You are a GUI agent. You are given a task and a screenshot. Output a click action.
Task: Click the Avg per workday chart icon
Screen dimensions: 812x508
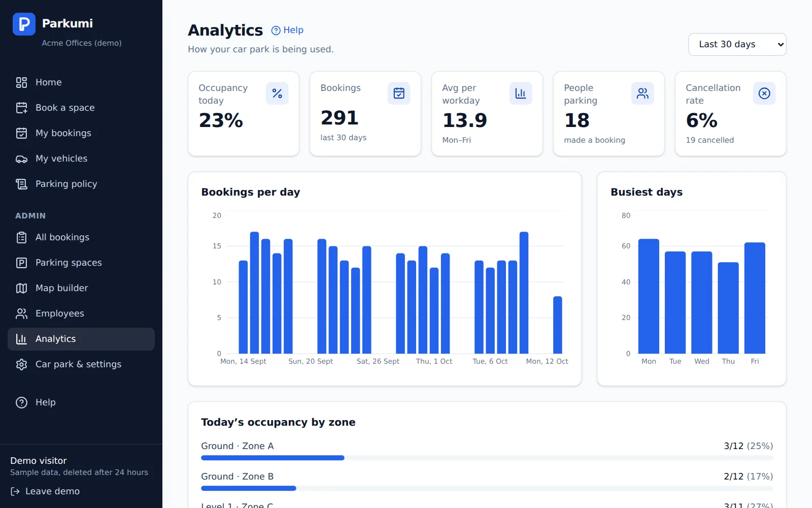pos(521,93)
